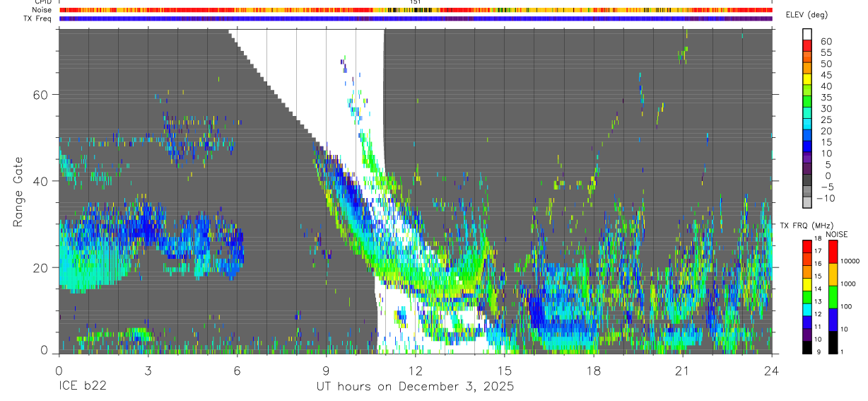Click the 60 label on ELEV scale
868x401 pixels.
pyautogui.click(x=826, y=42)
